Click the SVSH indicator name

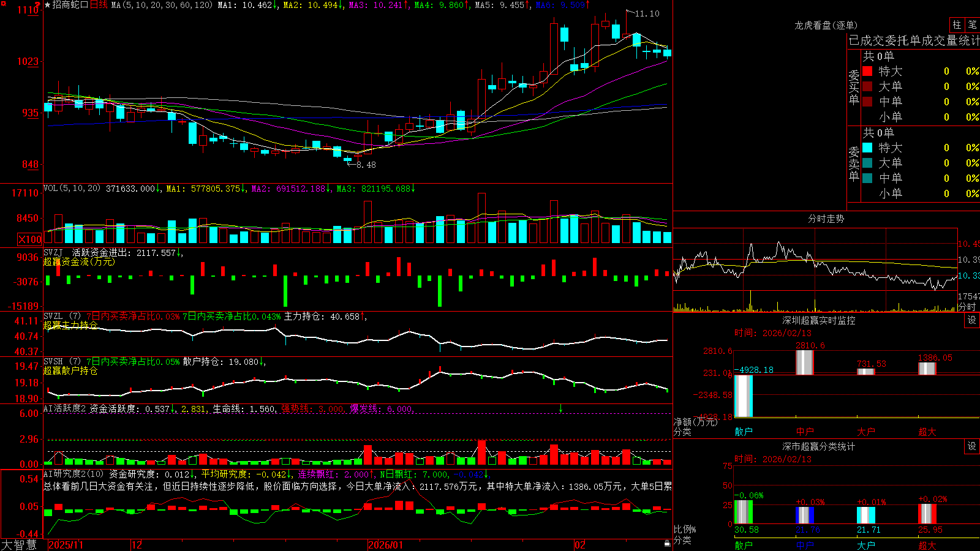click(53, 362)
